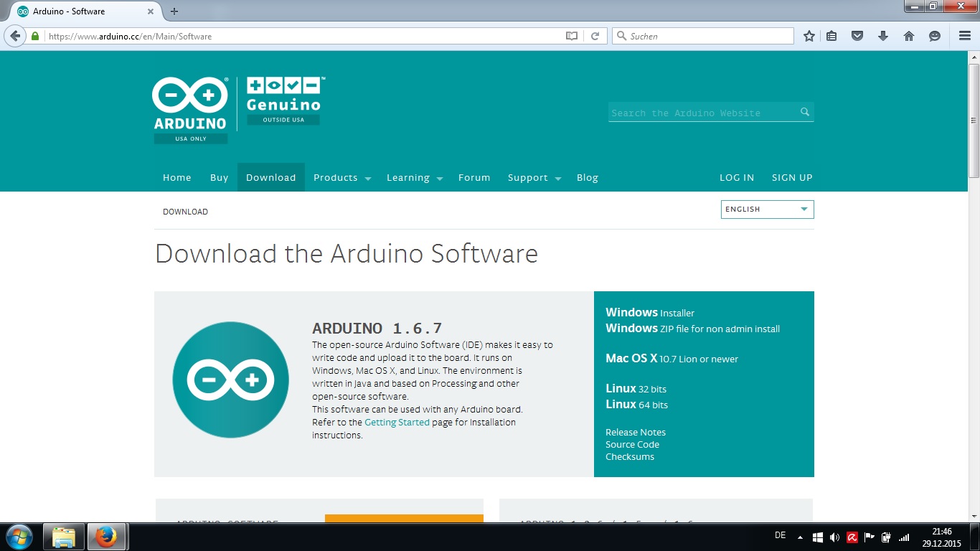This screenshot has width=980, height=551.
Task: Download the Windows Installer
Action: pyautogui.click(x=650, y=312)
